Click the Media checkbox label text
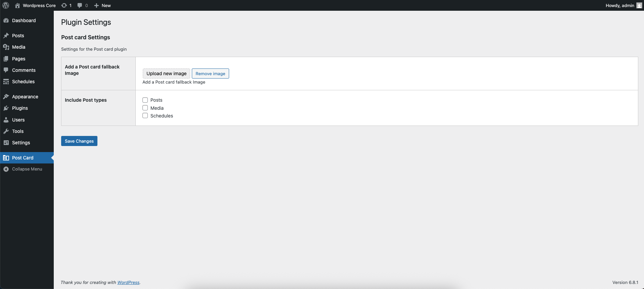The height and width of the screenshot is (289, 644). tap(157, 108)
